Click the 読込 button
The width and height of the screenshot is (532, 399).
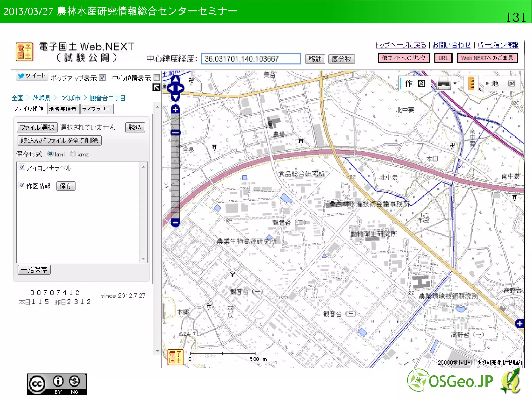[135, 128]
